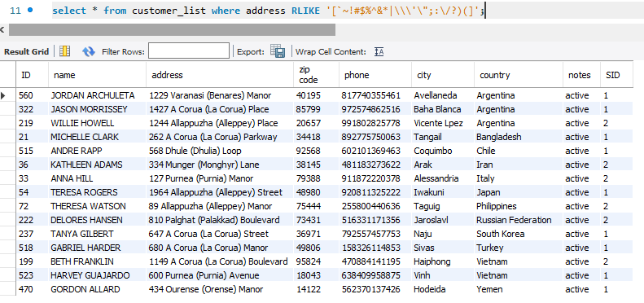Viewport: 644px width, 303px height.
Task: Click the country column header
Action: 519,75
